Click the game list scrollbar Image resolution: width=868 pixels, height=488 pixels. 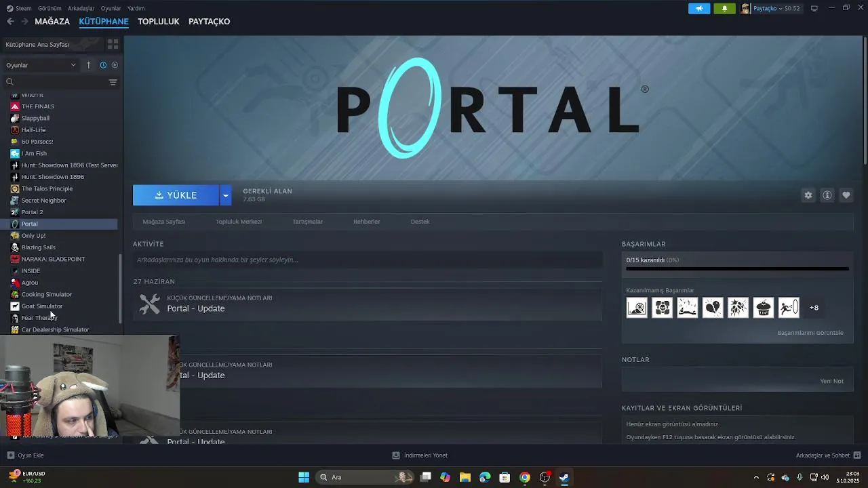tap(121, 288)
